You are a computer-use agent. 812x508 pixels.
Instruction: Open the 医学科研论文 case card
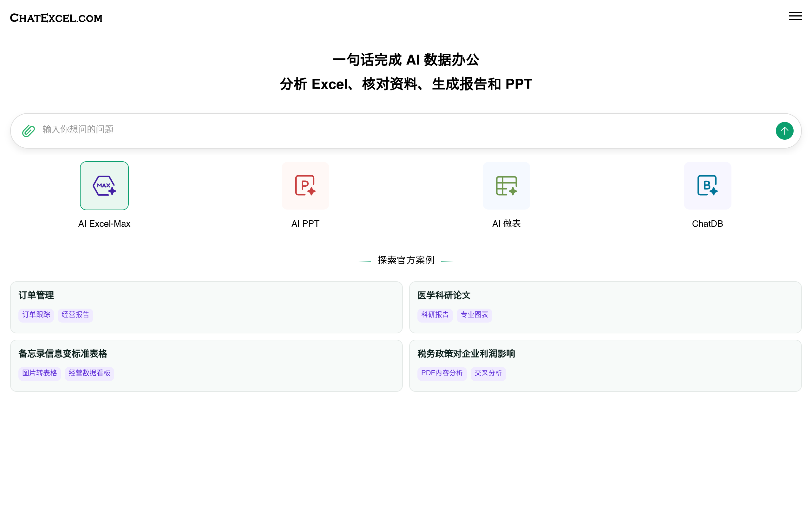(x=605, y=307)
